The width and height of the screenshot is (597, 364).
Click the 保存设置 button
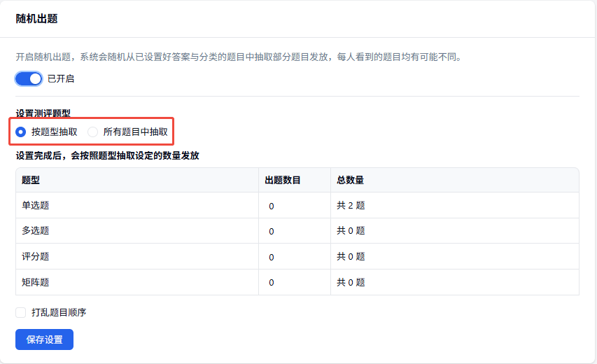[x=44, y=339]
